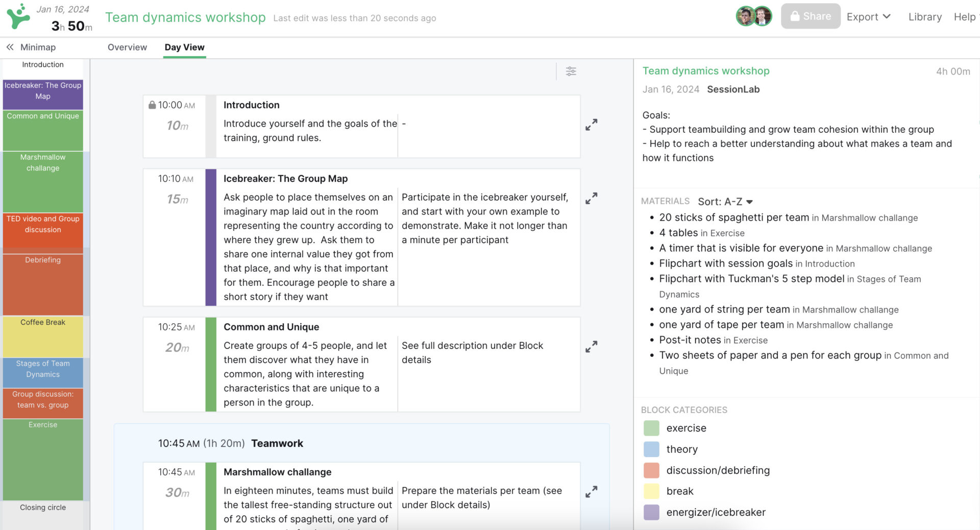Switch to the Overview tab
Image resolution: width=980 pixels, height=530 pixels.
127,47
